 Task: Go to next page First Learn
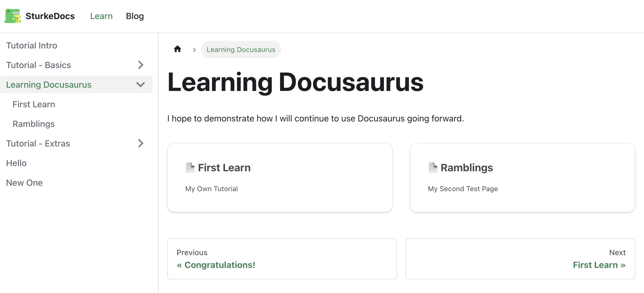click(520, 259)
